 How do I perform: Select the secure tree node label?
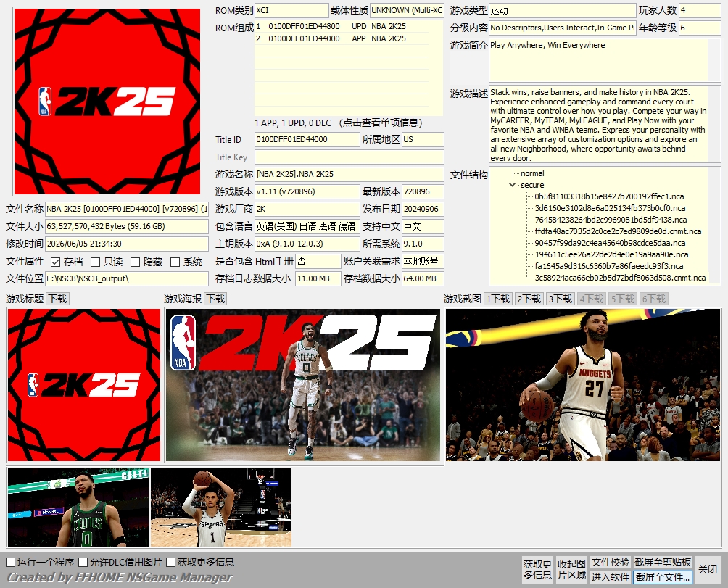point(532,185)
